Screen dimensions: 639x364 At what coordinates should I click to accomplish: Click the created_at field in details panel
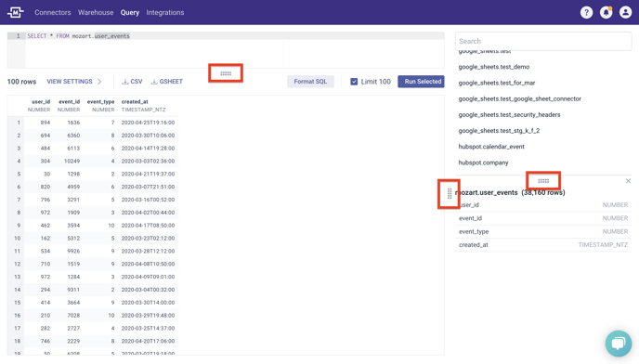[543, 245]
